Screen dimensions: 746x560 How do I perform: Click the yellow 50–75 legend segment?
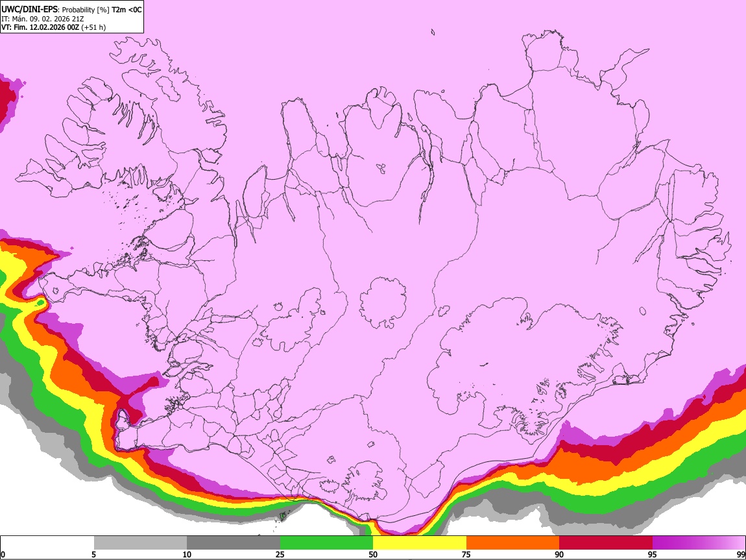tap(420, 543)
